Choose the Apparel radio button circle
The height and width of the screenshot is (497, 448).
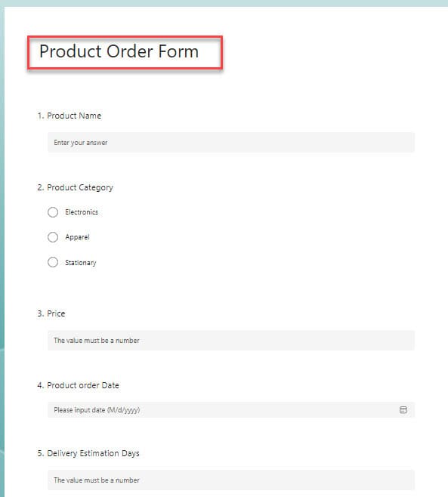click(x=53, y=237)
